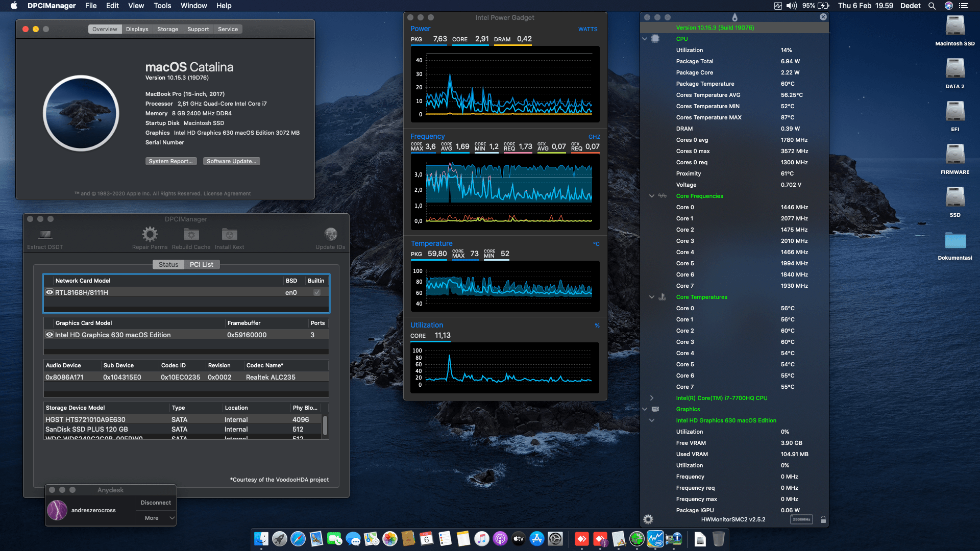Screen dimensions: 980x551
Task: Click the date and time in menu bar
Action: 866,6
